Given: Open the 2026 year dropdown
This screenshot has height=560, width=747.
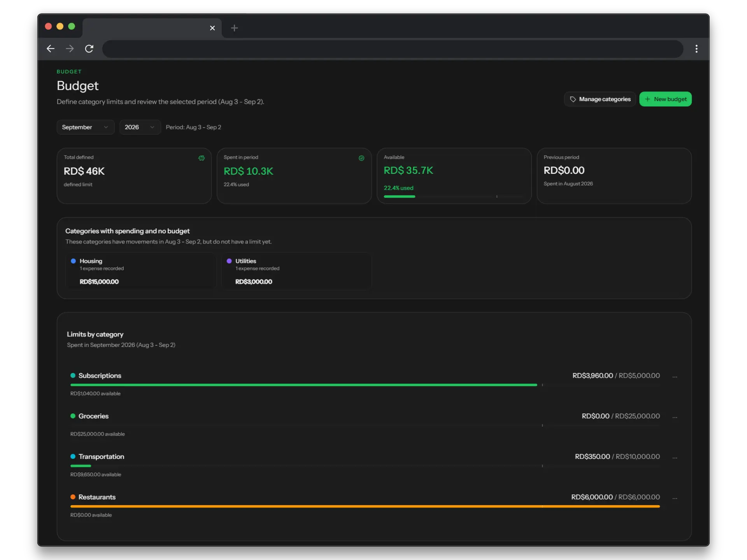Looking at the screenshot, I should coord(140,127).
